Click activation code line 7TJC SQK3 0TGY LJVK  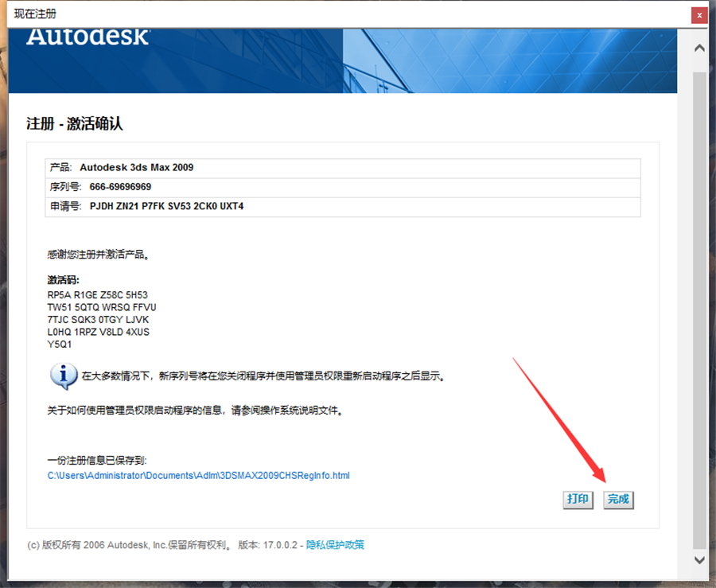pos(98,320)
